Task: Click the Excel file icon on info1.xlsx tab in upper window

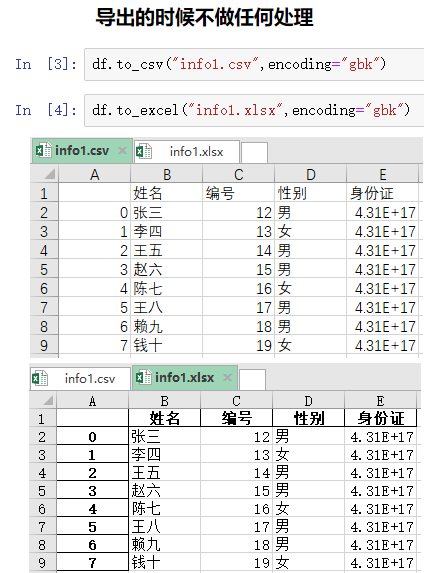Action: point(144,151)
